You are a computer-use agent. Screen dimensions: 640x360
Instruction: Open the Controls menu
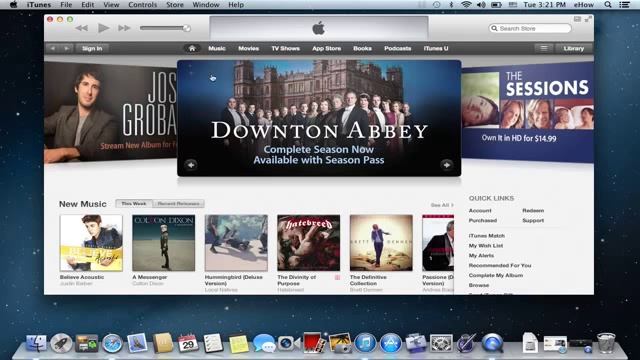[x=142, y=5]
